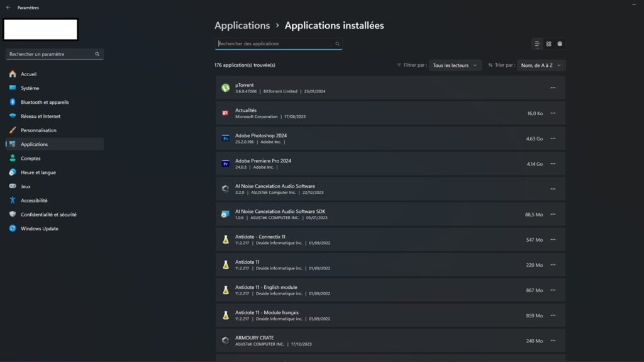644x362 pixels.
Task: Open more options for Adobe Photoshop 2024
Action: (x=553, y=139)
